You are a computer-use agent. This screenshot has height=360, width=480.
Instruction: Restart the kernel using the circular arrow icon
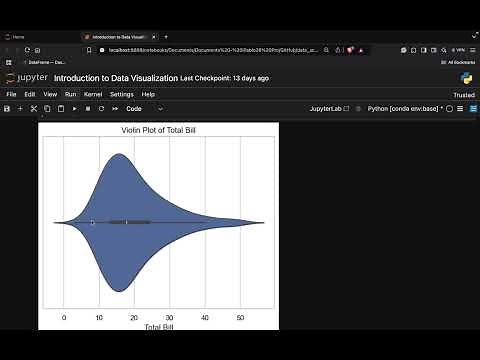tap(101, 109)
